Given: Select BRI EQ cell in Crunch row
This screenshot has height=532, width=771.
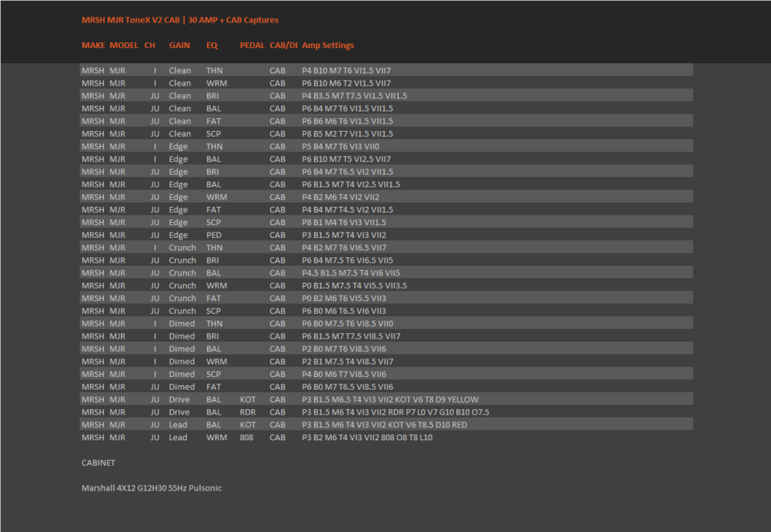Looking at the screenshot, I should click(x=212, y=260).
